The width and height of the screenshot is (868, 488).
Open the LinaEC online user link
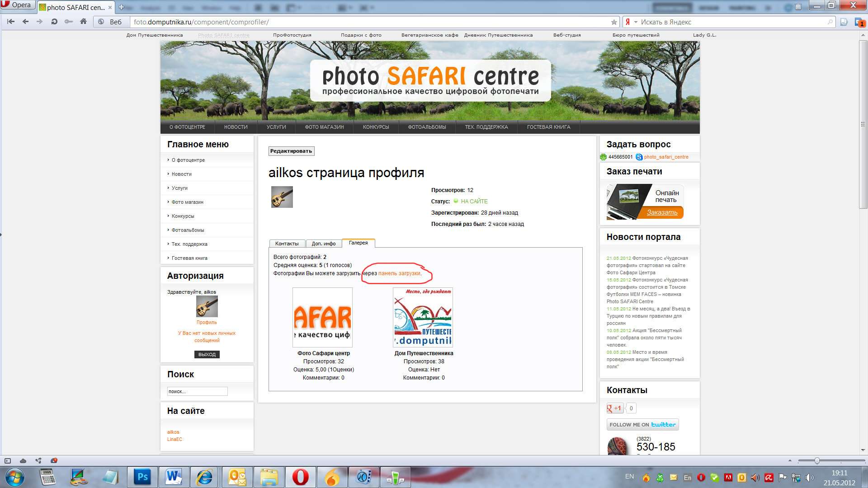click(175, 439)
